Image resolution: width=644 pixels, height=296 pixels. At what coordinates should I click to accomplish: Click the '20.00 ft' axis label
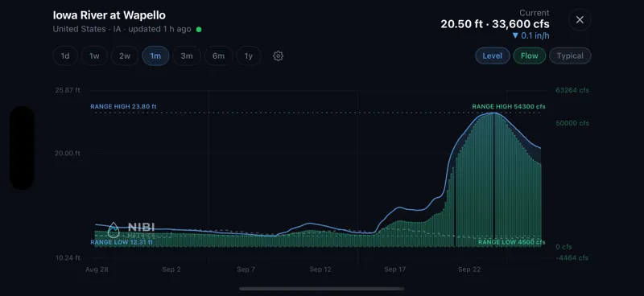click(68, 153)
